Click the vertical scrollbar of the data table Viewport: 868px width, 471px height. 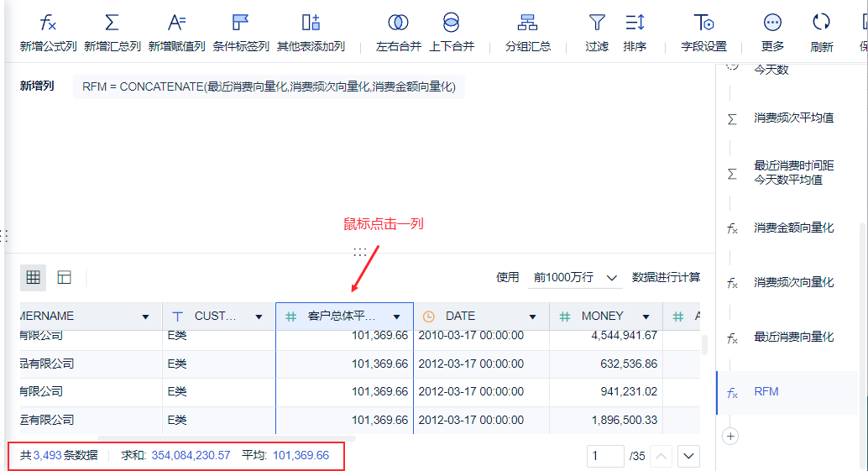point(704,345)
